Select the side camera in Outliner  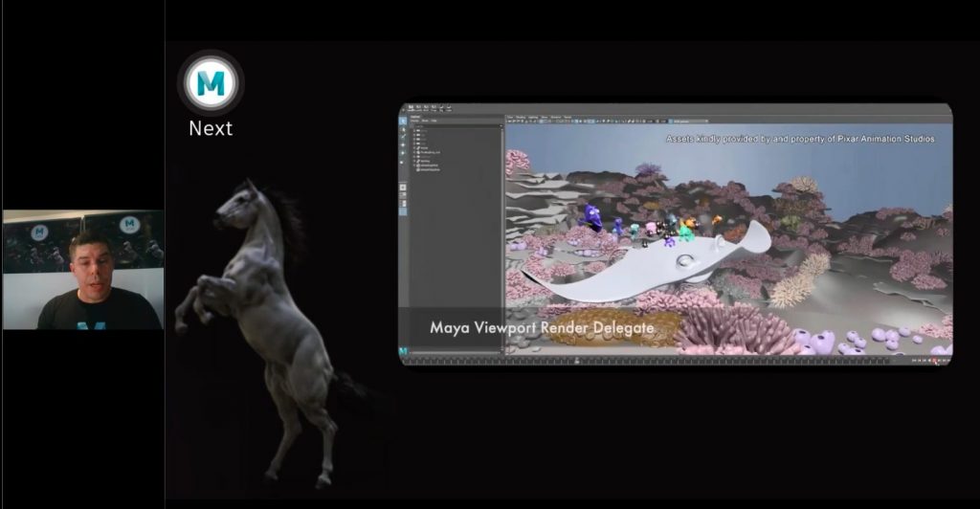point(422,144)
